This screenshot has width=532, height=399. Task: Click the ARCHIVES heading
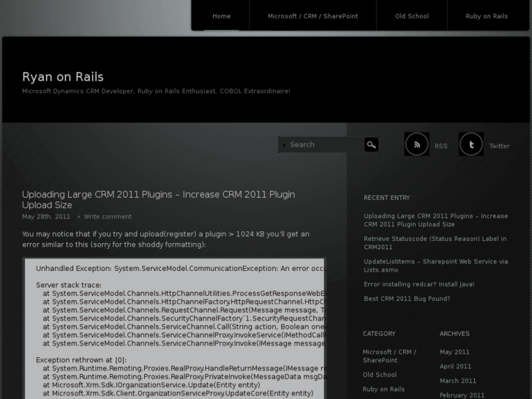(x=454, y=334)
